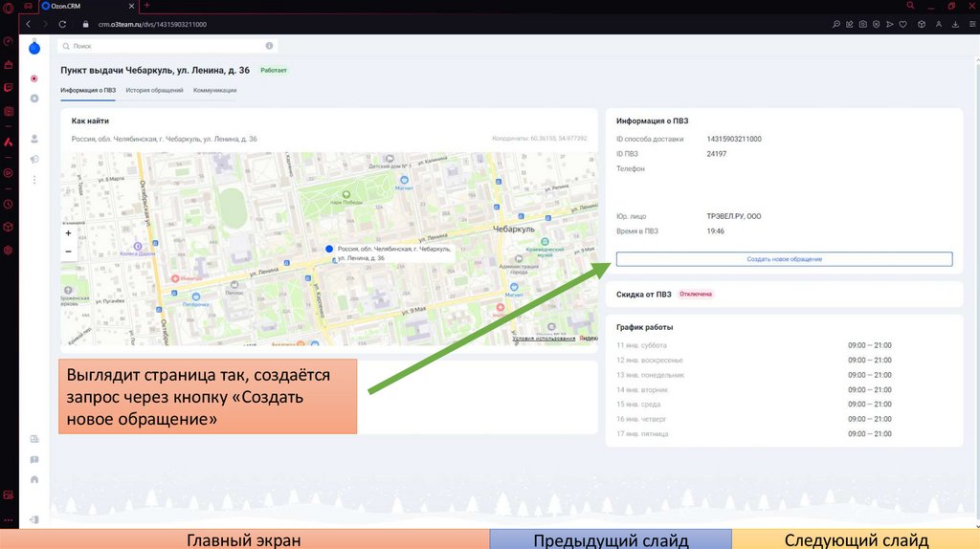The image size is (980, 549).
Task: Go back with the browser back arrow
Action: [28, 24]
